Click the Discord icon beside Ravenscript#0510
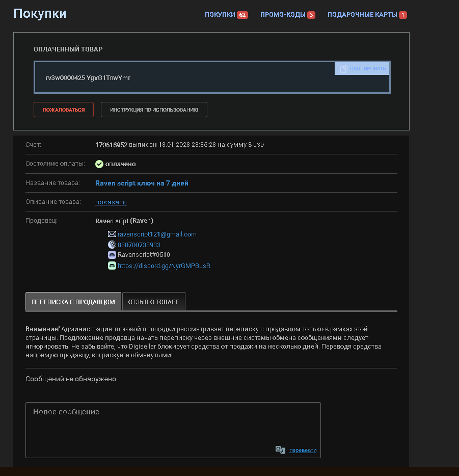 point(112,255)
